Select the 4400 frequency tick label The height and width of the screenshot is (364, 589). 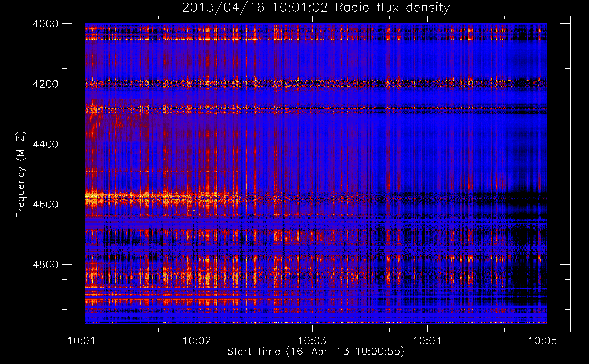46,144
